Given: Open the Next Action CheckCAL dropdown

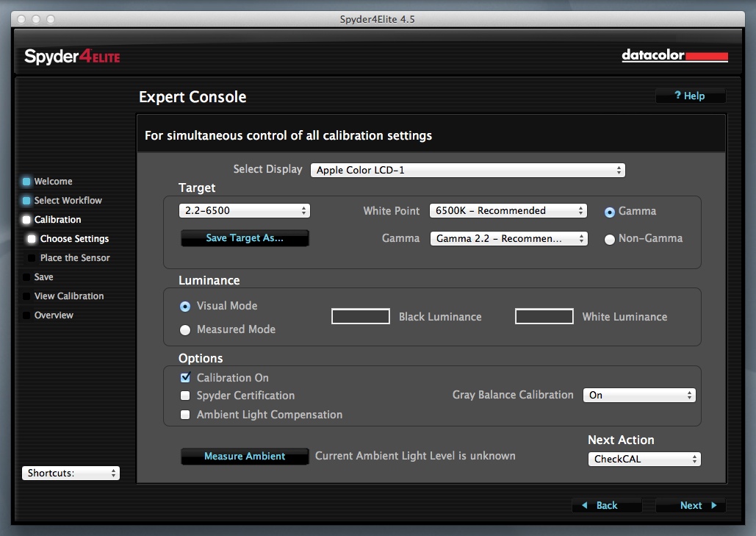Looking at the screenshot, I should (644, 460).
